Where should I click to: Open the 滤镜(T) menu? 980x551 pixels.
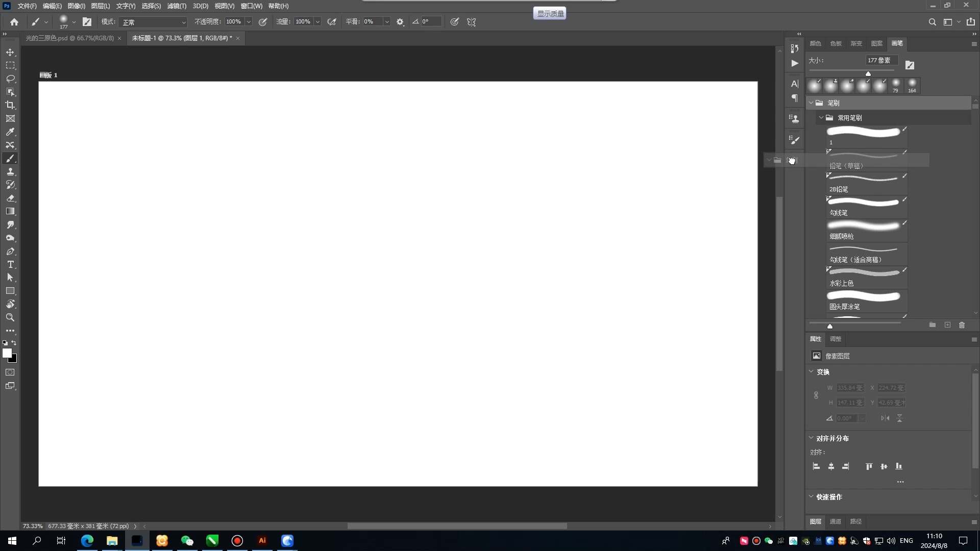pos(177,6)
